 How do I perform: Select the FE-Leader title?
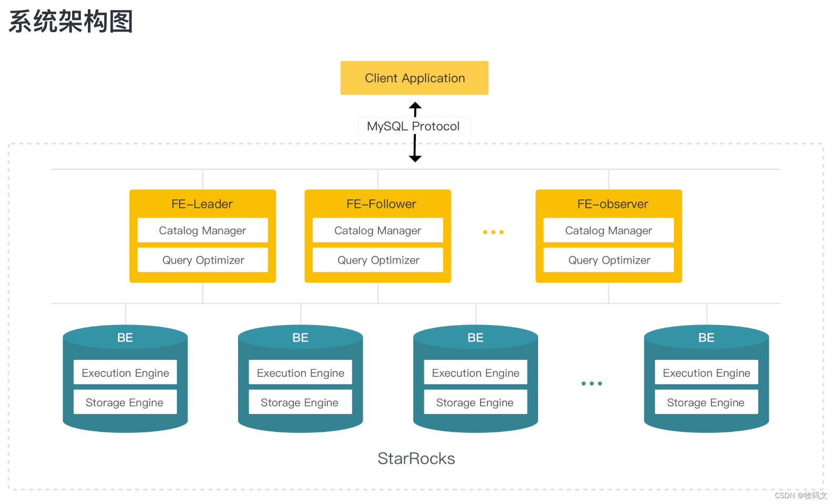202,204
